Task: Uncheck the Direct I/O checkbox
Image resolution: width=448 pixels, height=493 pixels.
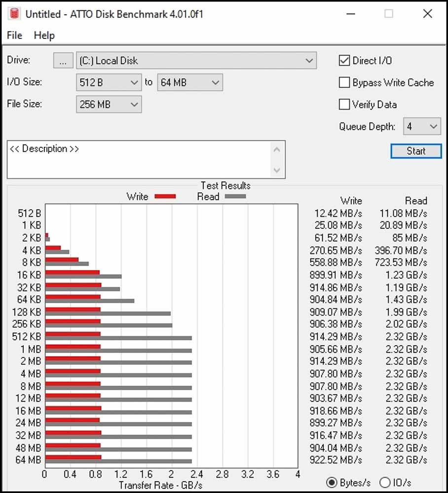Action: pos(344,60)
